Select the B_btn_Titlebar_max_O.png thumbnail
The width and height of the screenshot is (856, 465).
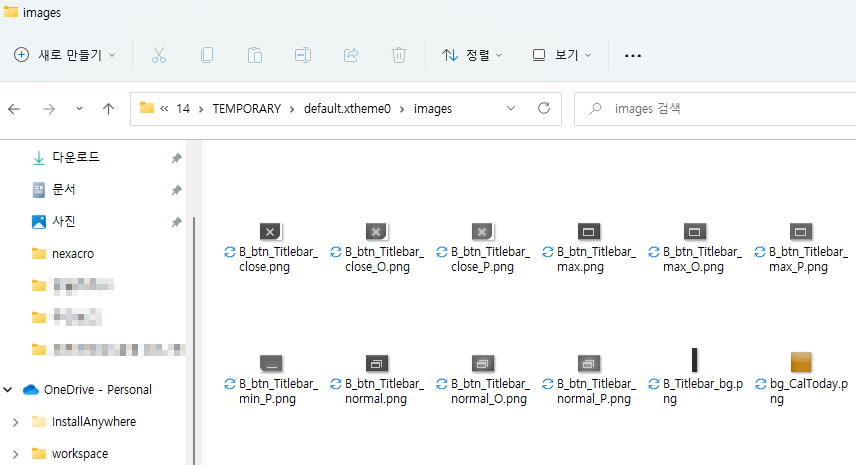click(x=694, y=231)
